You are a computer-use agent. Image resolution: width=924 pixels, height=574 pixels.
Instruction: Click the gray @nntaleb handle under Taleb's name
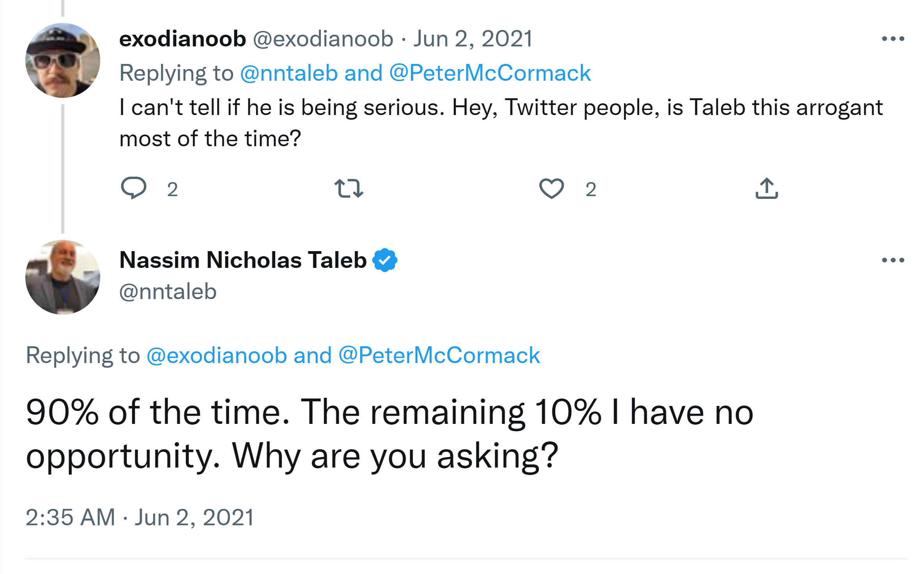(168, 292)
